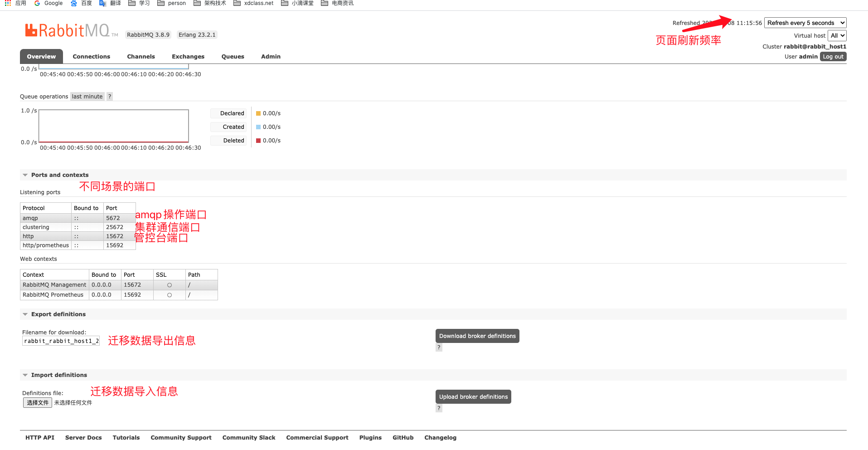
Task: Open the 电商资讯 bookmarks folder
Action: coord(337,3)
